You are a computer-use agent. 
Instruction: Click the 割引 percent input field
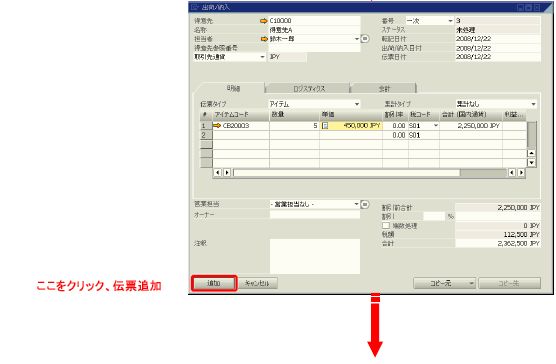tap(434, 216)
